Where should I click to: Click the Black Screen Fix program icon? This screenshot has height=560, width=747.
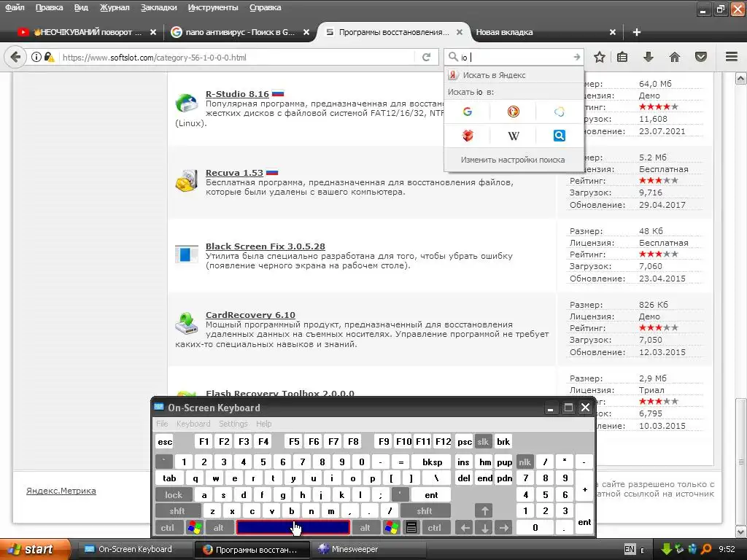[x=186, y=254]
